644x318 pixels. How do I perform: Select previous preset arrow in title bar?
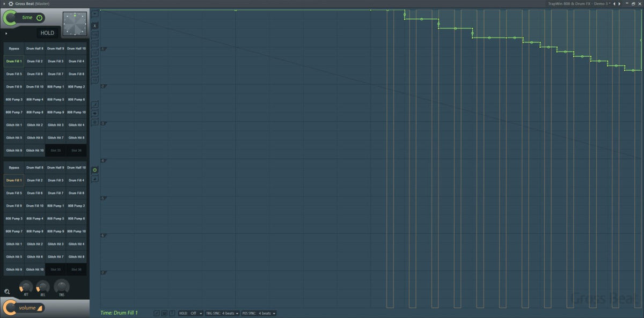(615, 3)
